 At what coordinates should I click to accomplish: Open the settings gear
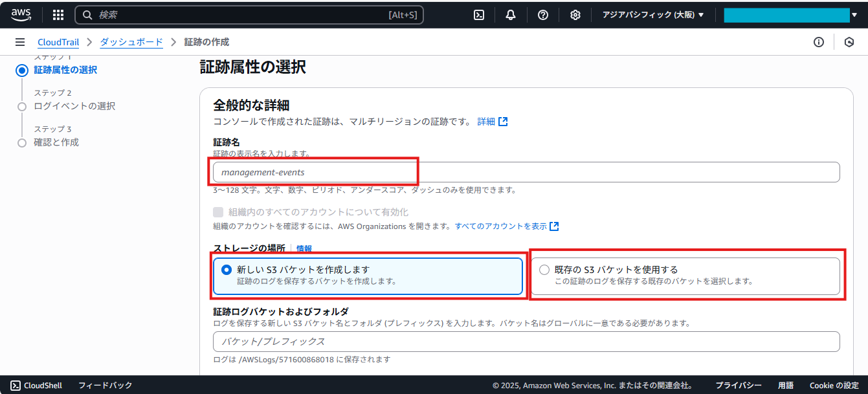575,15
